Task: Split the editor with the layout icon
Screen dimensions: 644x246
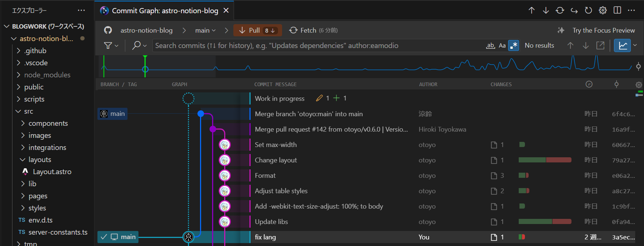Action: [x=617, y=10]
